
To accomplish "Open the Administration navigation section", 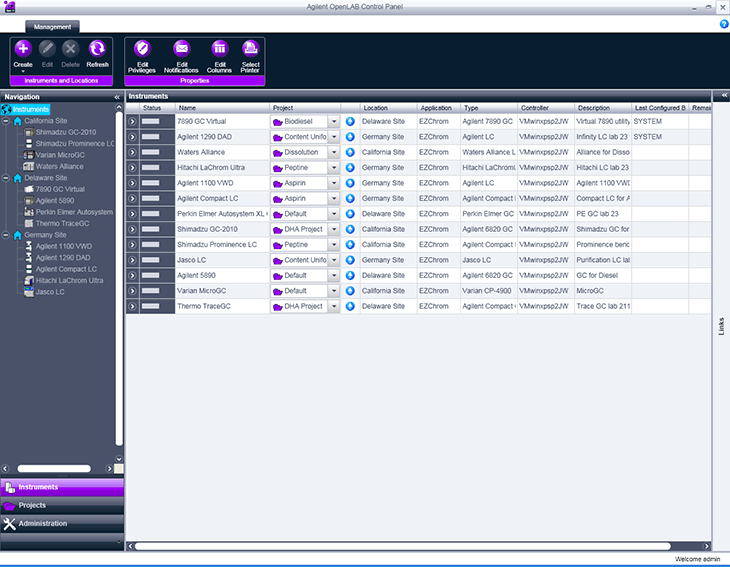I will click(62, 523).
